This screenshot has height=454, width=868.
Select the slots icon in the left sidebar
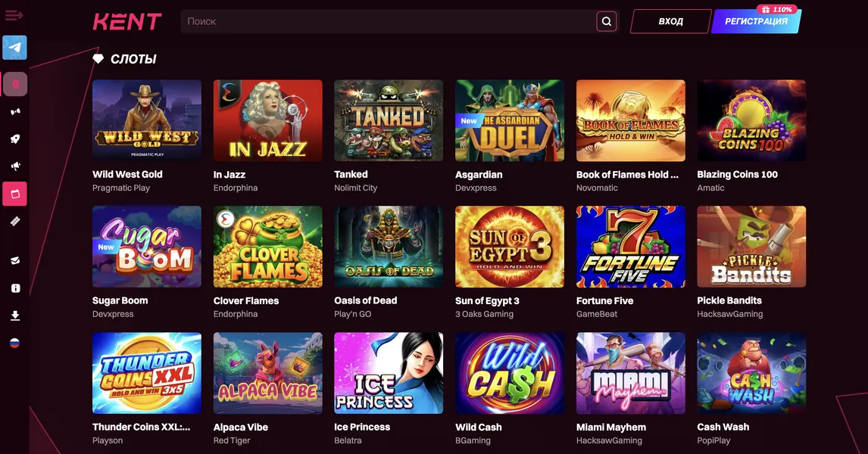pos(14,84)
